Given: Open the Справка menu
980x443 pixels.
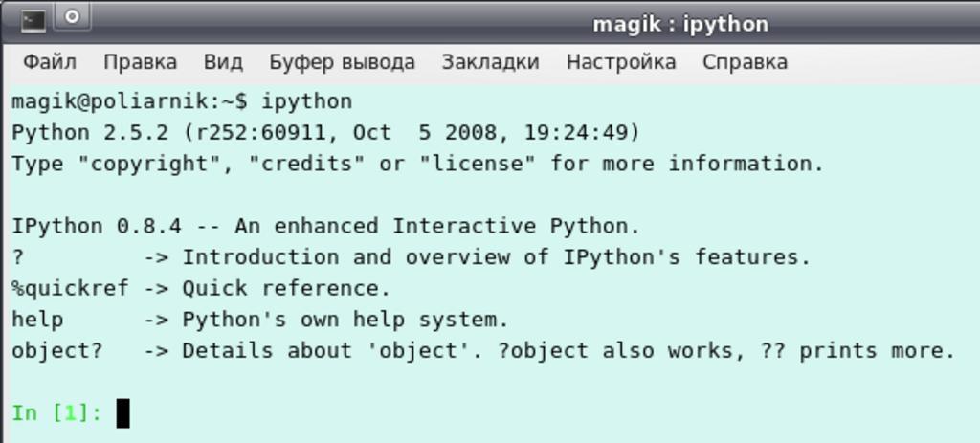Looking at the screenshot, I should pos(745,62).
